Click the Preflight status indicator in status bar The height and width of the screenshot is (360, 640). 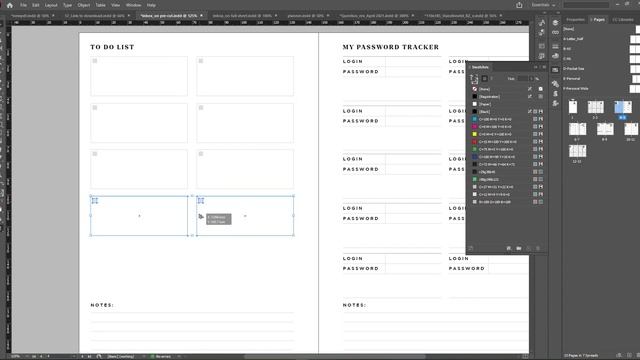click(x=161, y=356)
